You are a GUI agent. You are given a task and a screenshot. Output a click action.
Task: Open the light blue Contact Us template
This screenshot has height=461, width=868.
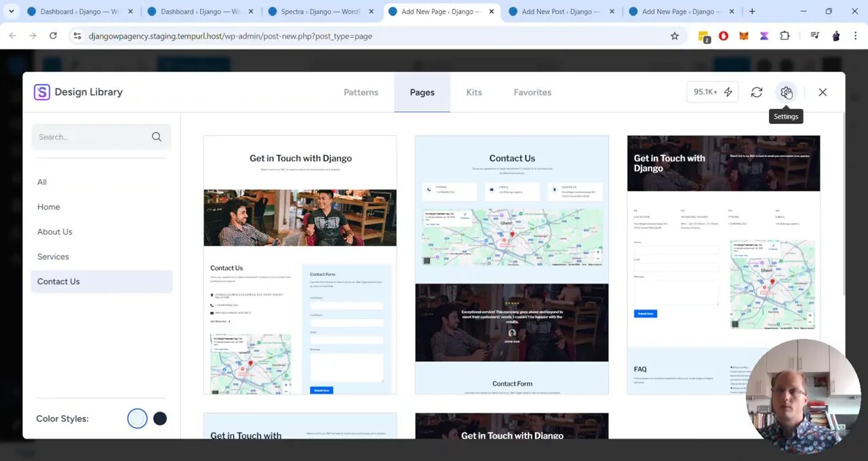(512, 264)
